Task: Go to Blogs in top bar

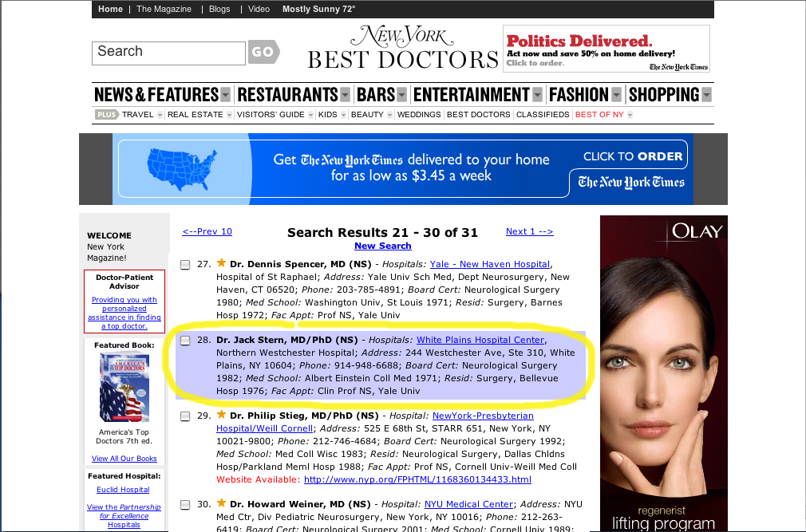Action: [x=219, y=10]
